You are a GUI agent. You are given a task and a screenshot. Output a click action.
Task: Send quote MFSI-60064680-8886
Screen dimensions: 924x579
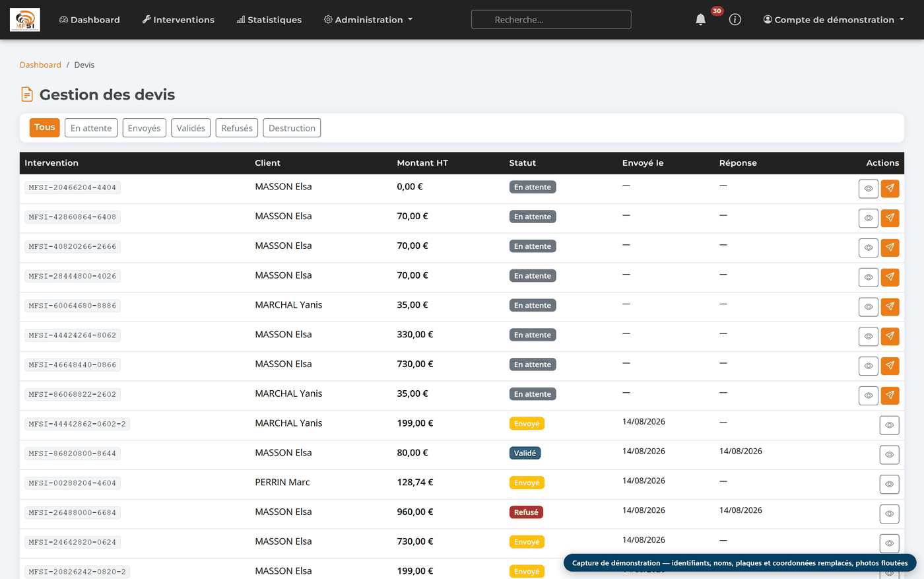pos(890,307)
